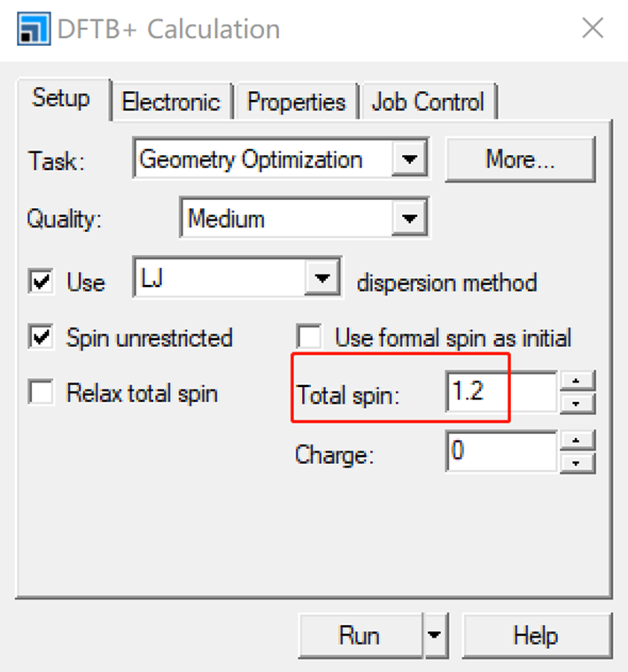Uncheck Spin unrestricted option

click(x=41, y=337)
